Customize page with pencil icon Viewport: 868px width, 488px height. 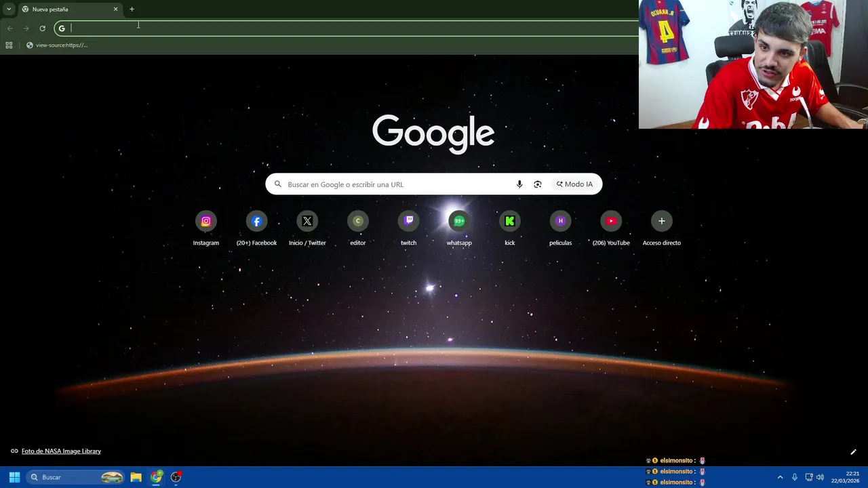pyautogui.click(x=853, y=452)
